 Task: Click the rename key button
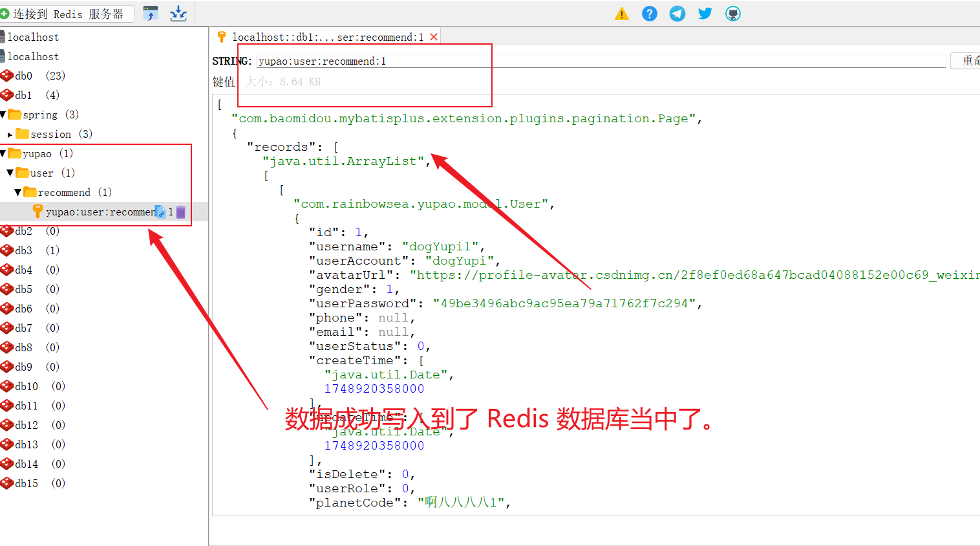[x=968, y=61]
